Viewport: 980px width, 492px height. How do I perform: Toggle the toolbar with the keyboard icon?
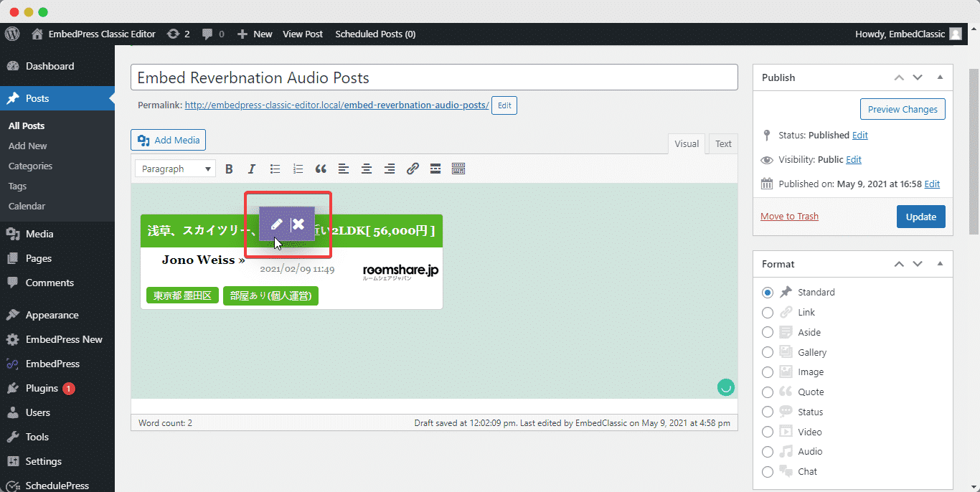pyautogui.click(x=458, y=169)
